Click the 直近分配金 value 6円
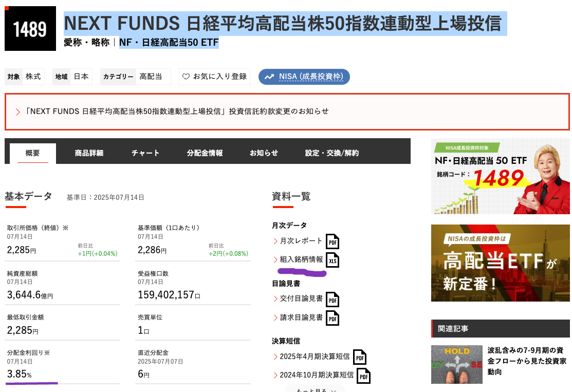The height and width of the screenshot is (392, 572). [x=143, y=374]
